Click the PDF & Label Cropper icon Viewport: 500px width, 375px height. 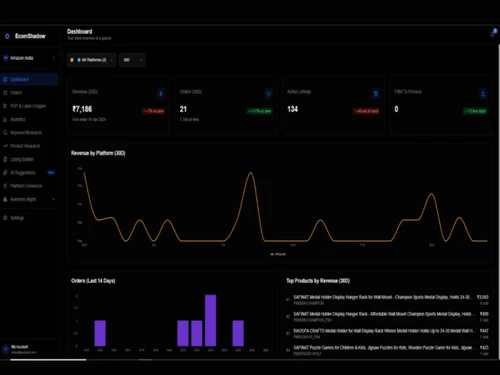pos(5,106)
